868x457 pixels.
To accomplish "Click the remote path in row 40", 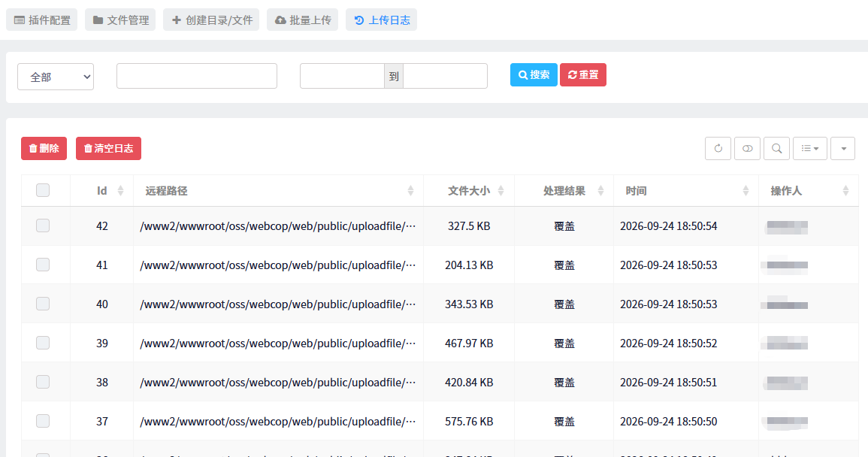I will coord(278,304).
